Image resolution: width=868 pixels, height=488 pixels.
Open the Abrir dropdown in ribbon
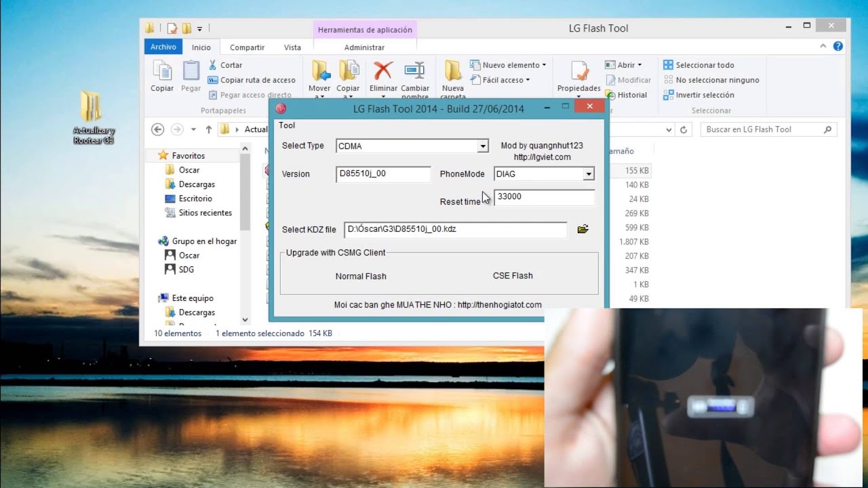pos(623,65)
